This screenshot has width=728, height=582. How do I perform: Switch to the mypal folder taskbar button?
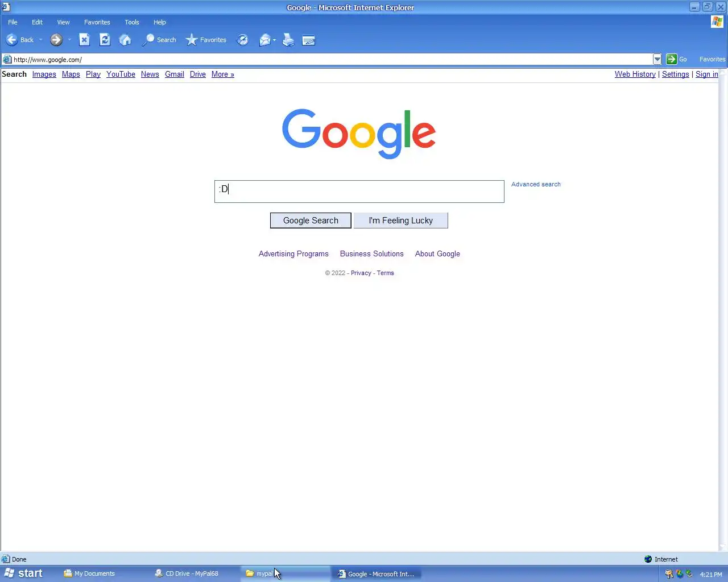point(286,573)
